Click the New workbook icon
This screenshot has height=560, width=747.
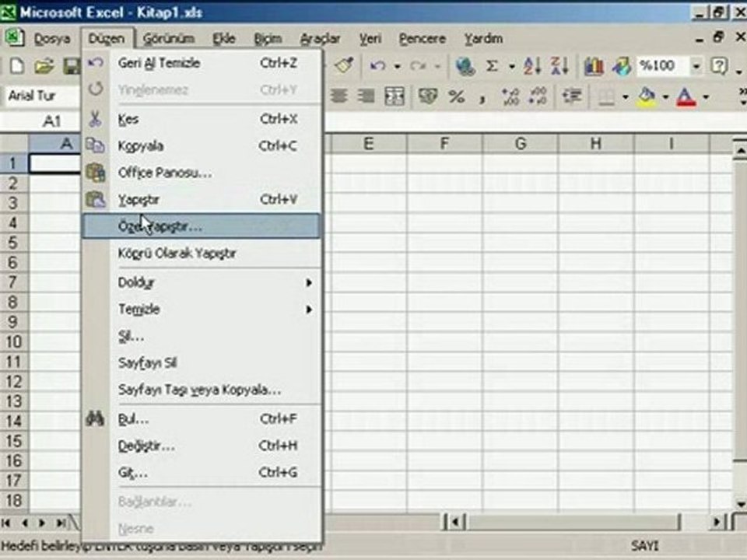pyautogui.click(x=17, y=66)
